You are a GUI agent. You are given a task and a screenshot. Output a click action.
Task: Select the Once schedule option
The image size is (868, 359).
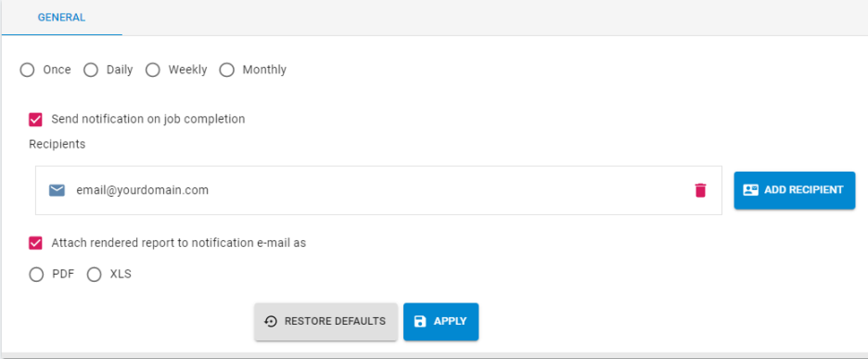pos(27,71)
